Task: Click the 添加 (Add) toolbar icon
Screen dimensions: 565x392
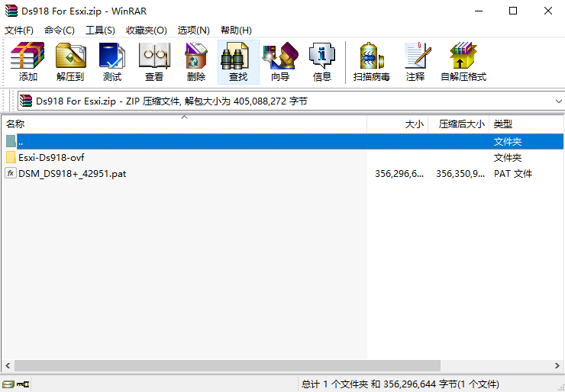Action: coord(27,56)
